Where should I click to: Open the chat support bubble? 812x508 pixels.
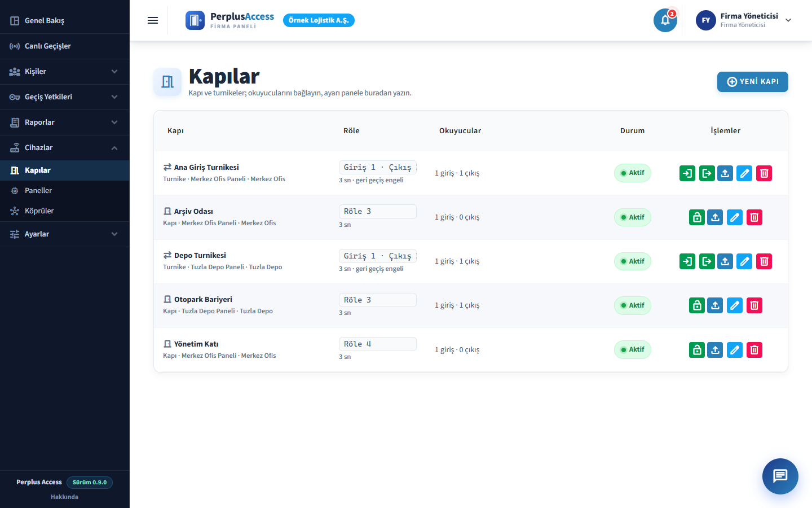(780, 476)
